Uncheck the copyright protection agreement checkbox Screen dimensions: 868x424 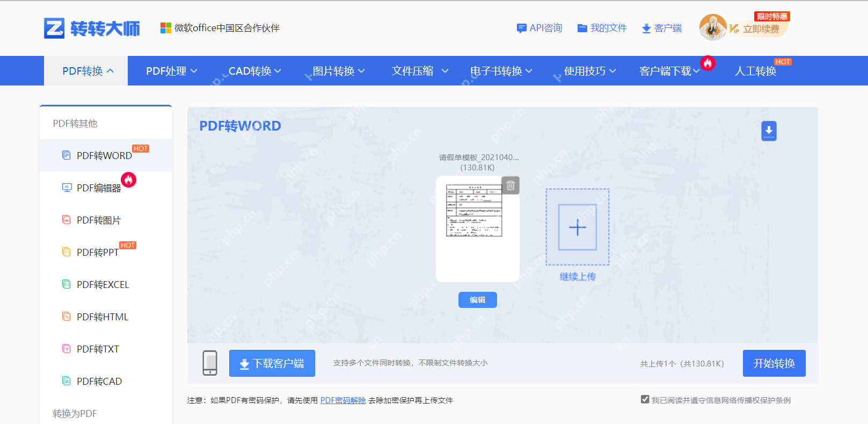tap(645, 399)
